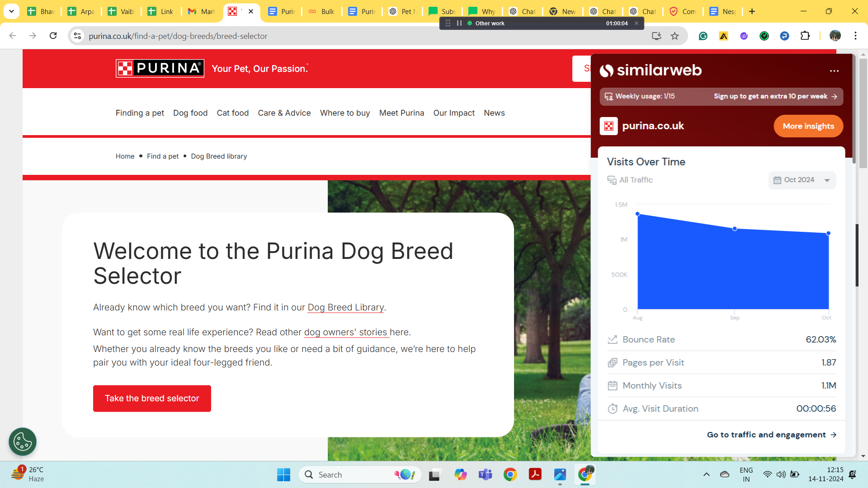
Task: Reload the page with refresh icon
Action: pos(53,36)
